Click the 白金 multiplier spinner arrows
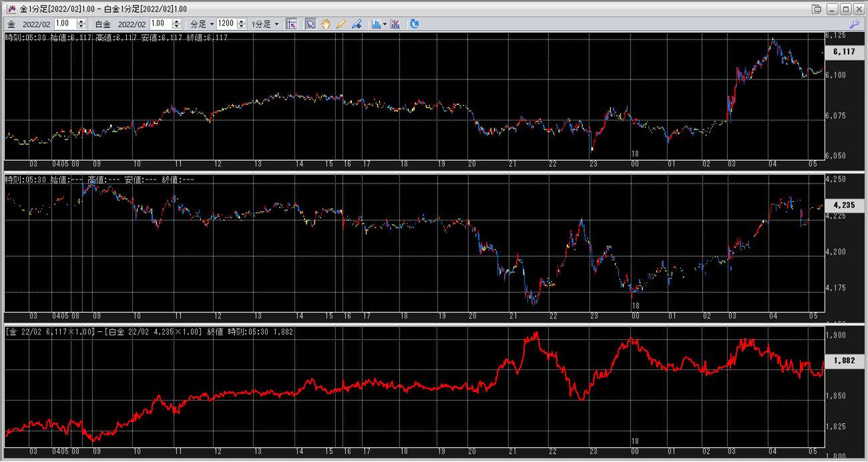 pos(177,24)
